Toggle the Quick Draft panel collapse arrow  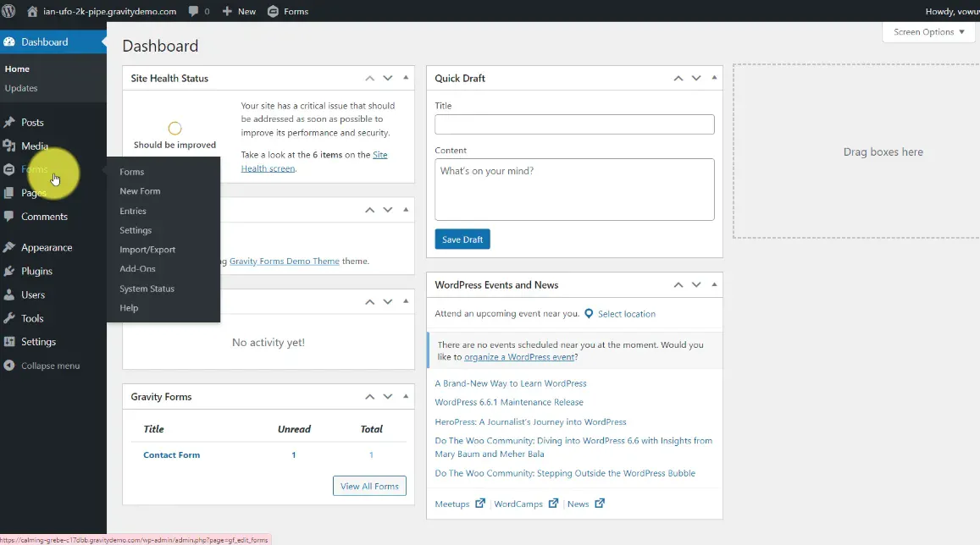(714, 78)
